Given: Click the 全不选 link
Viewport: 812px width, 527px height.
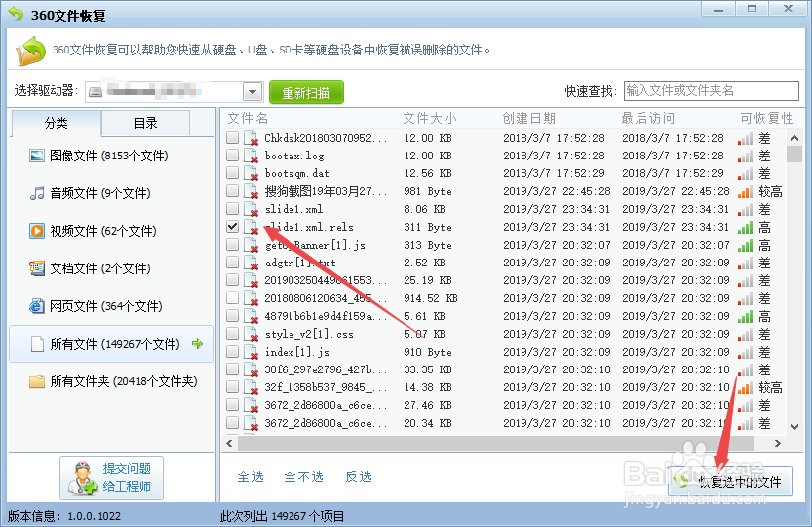Looking at the screenshot, I should tap(304, 476).
